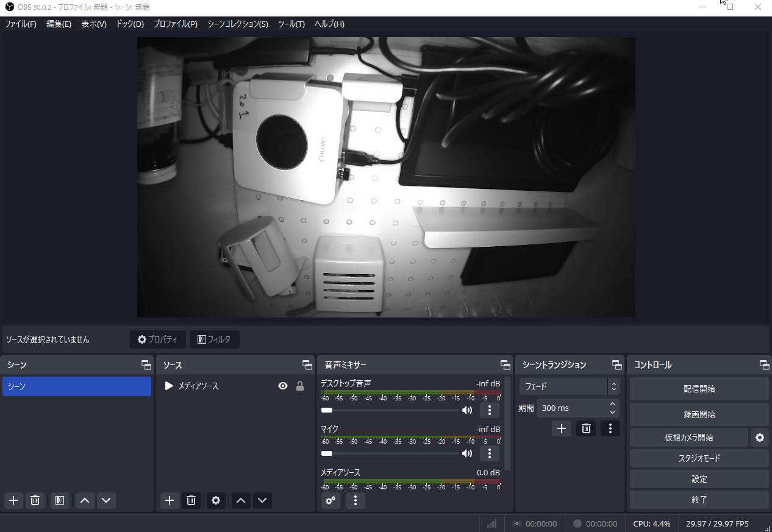Open advanced audio properties gears icon
Viewport: 772px width, 532px height.
(x=331, y=500)
